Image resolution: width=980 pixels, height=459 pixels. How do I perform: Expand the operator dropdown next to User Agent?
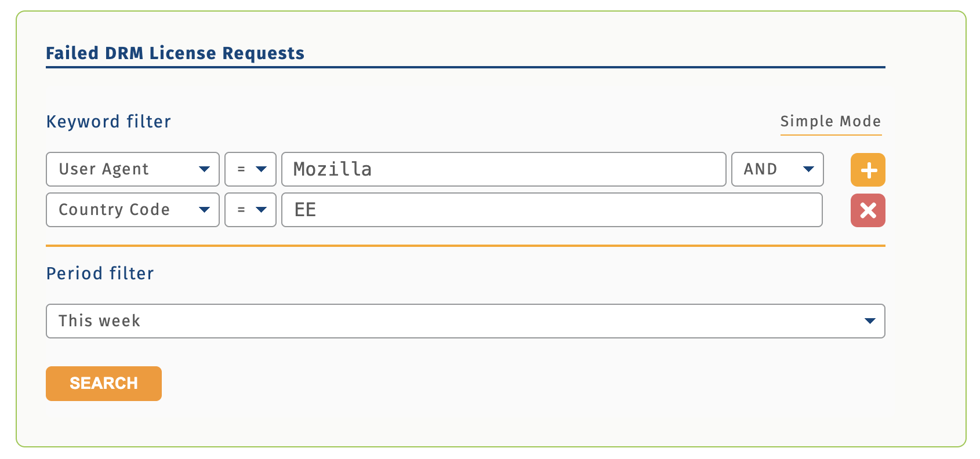click(250, 169)
